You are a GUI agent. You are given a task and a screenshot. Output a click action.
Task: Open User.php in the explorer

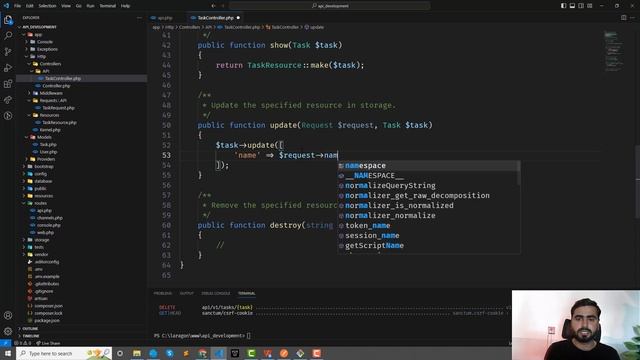[x=48, y=152]
